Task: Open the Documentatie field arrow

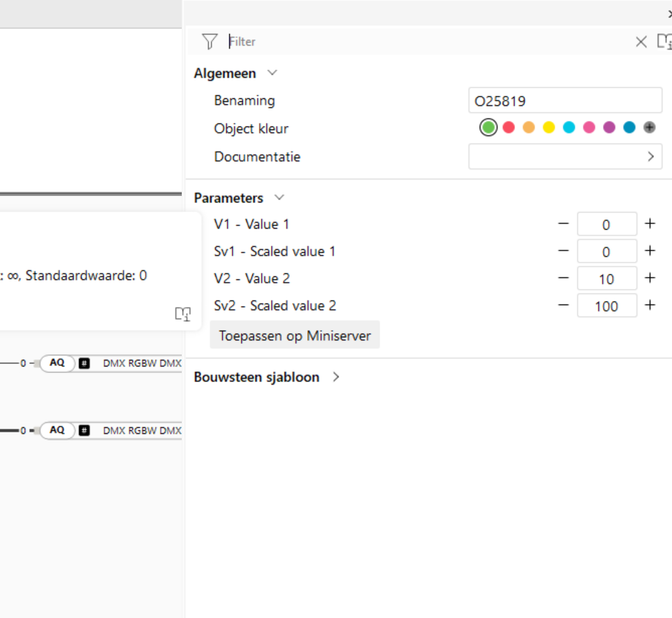Action: pyautogui.click(x=651, y=157)
